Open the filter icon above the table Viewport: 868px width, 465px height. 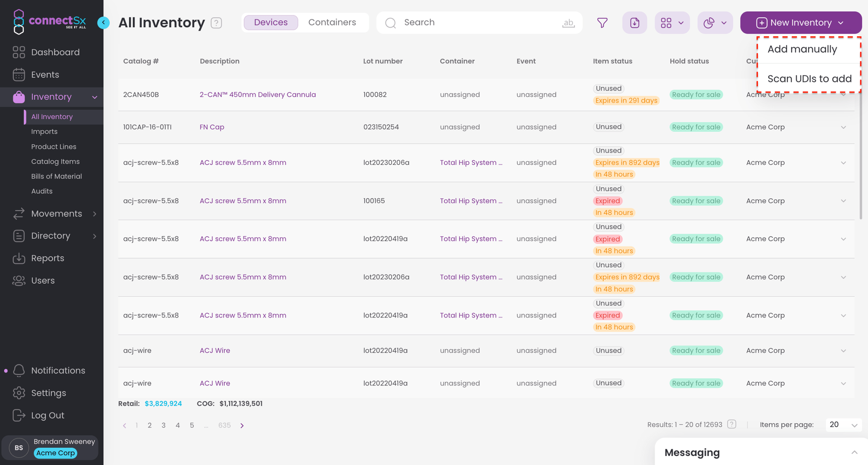click(x=602, y=22)
